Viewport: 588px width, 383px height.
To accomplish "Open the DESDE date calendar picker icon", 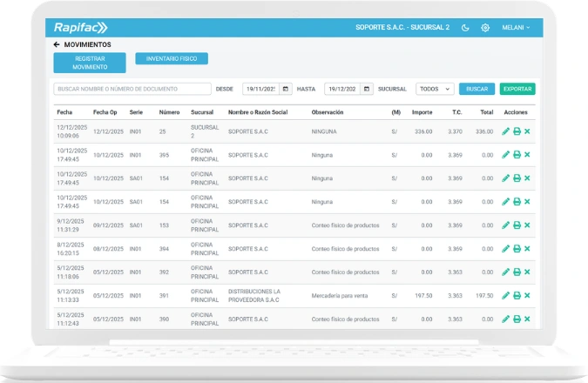I will click(x=286, y=89).
